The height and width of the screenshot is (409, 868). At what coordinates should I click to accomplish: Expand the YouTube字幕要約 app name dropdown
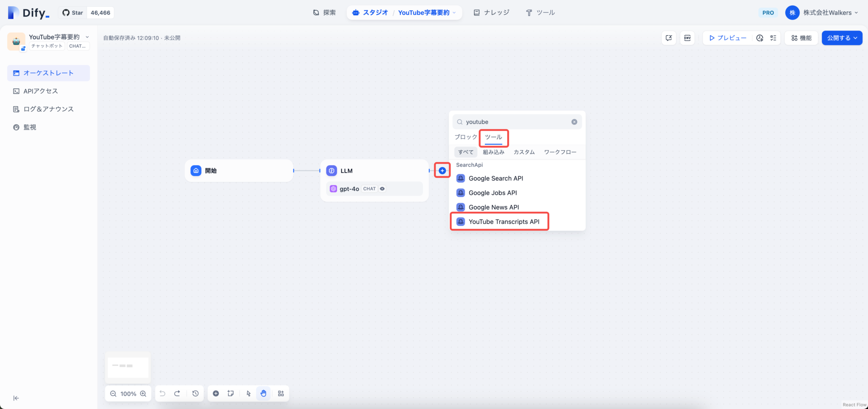click(87, 37)
